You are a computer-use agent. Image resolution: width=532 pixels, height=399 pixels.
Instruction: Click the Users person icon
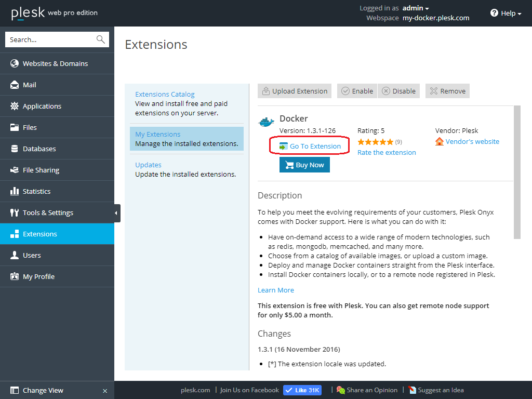point(14,255)
